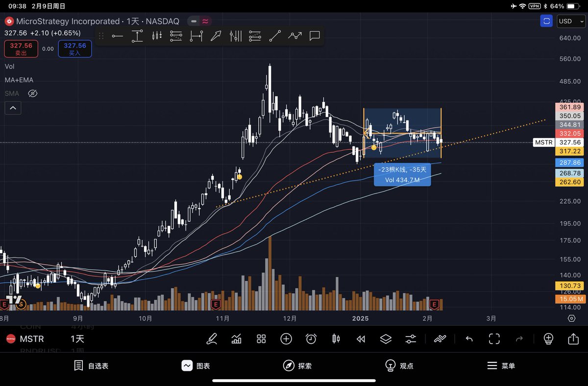Open the chart layout grid selector
Viewport: 588px width, 386px height.
(261, 339)
